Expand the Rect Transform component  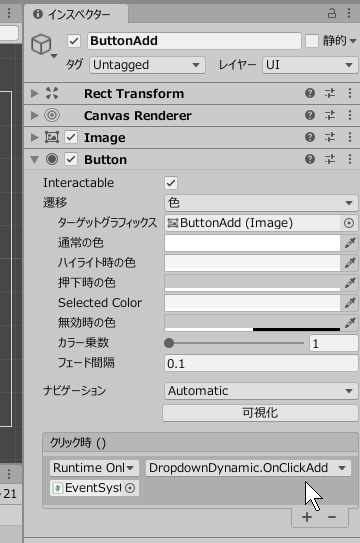point(34,93)
